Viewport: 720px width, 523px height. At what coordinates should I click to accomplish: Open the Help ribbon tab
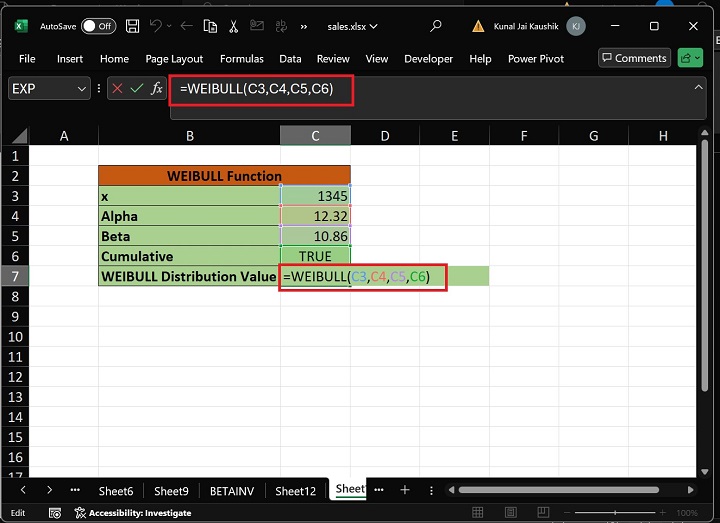pyautogui.click(x=480, y=59)
